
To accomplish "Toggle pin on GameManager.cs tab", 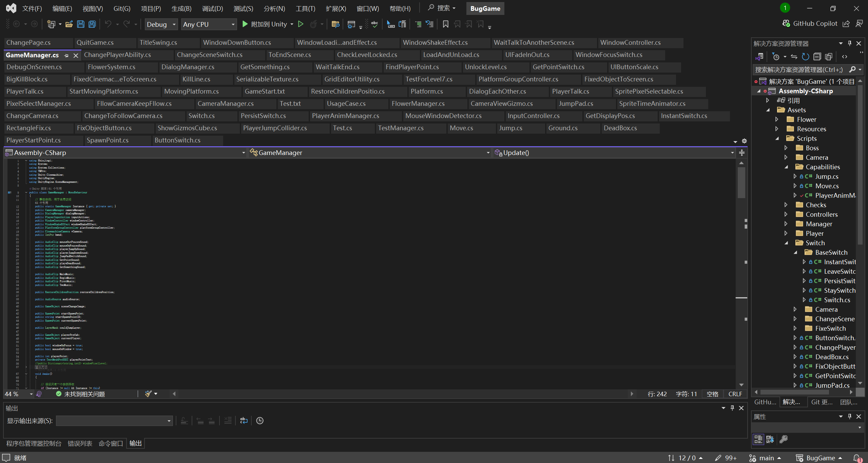I will tap(66, 55).
